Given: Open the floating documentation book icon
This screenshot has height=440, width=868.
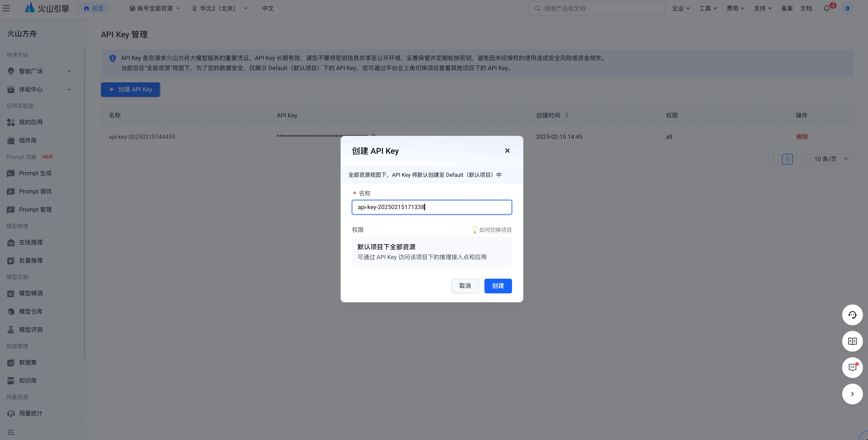Looking at the screenshot, I should point(852,341).
